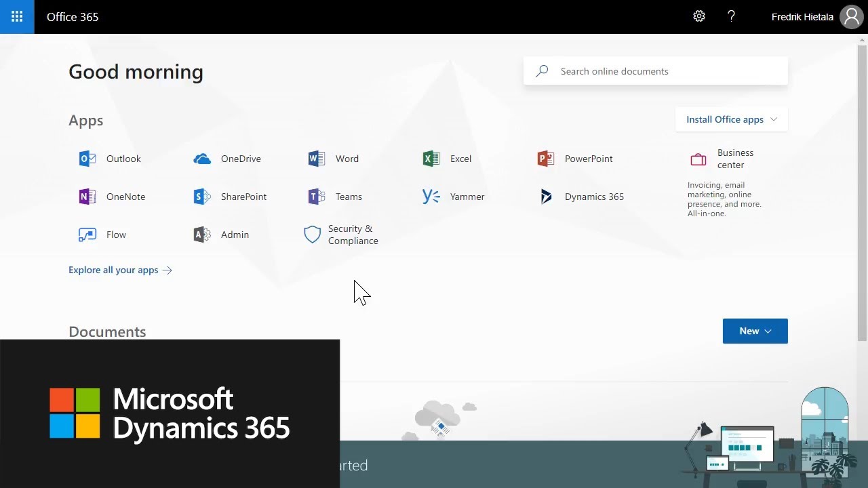Click the search magnifier icon

[x=542, y=71]
